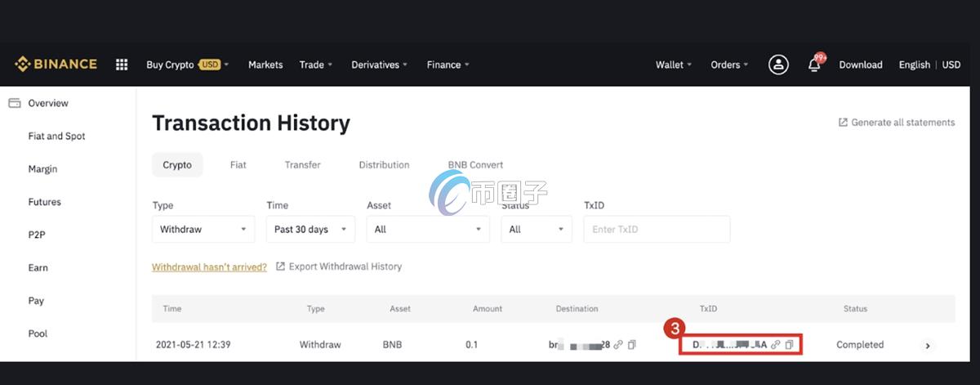Open the apps grid menu icon
The image size is (980, 385).
(x=122, y=65)
